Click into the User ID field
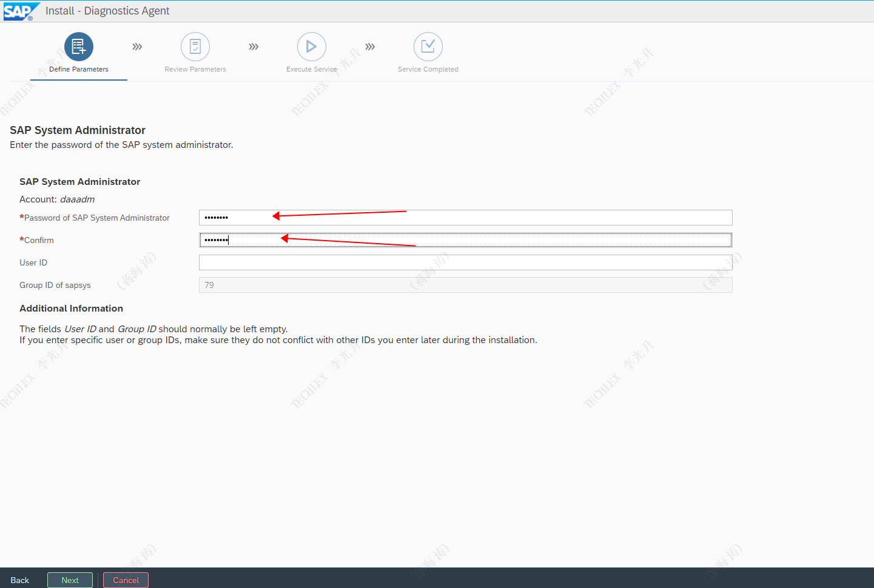Image resolution: width=874 pixels, height=588 pixels. (x=466, y=262)
